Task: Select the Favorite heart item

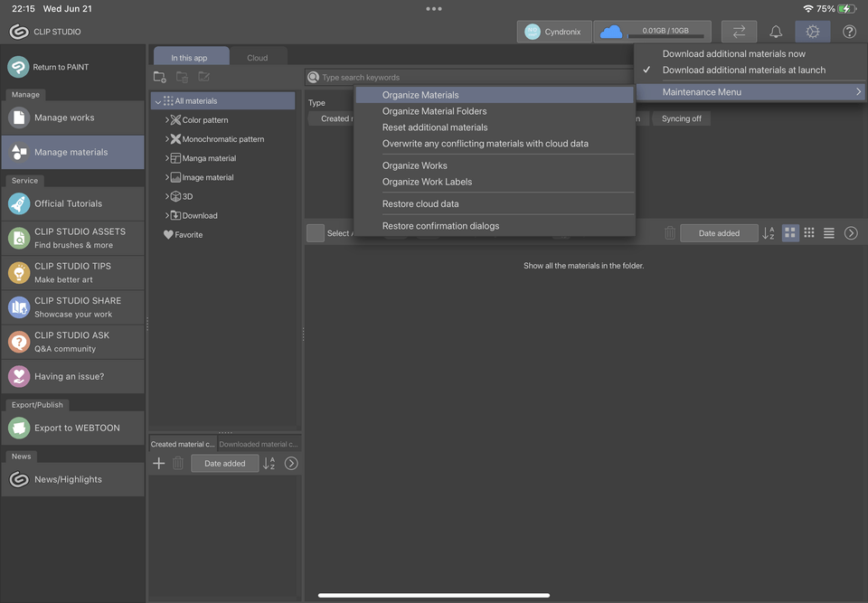Action: coord(184,235)
